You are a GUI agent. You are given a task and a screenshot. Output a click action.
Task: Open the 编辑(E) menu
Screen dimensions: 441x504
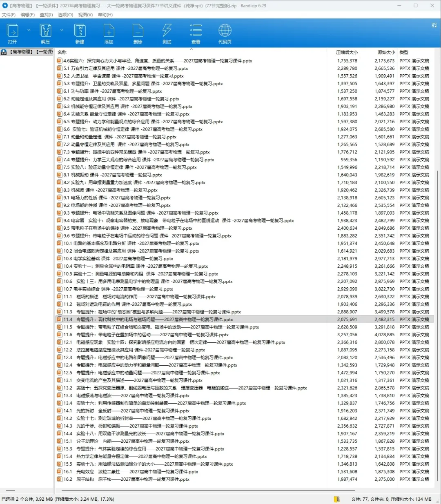(x=28, y=15)
